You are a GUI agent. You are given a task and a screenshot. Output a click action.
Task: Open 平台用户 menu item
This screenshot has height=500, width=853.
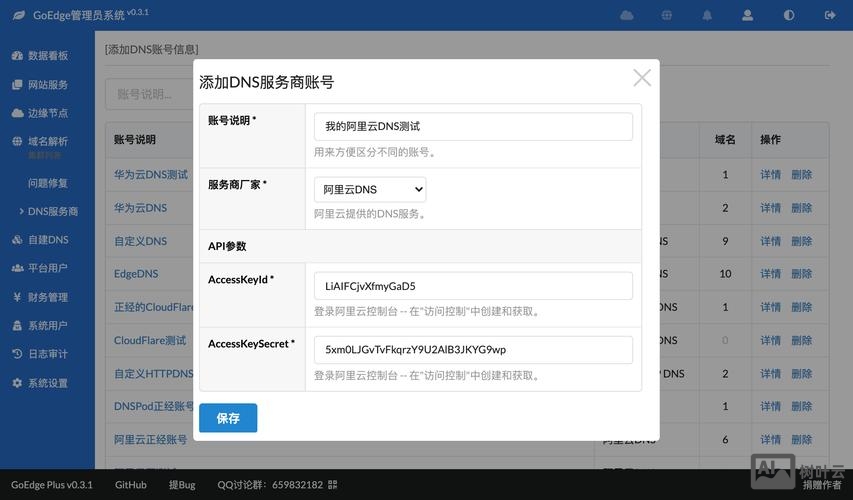[x=48, y=268]
